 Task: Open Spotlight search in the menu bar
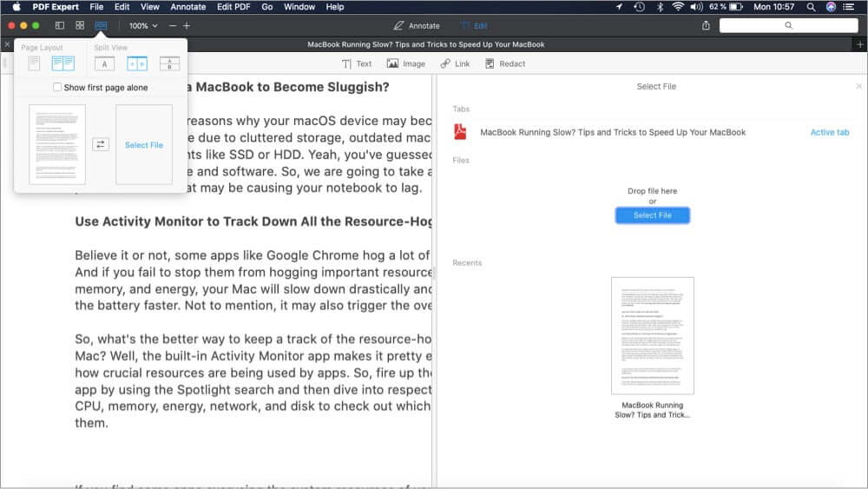pos(811,7)
